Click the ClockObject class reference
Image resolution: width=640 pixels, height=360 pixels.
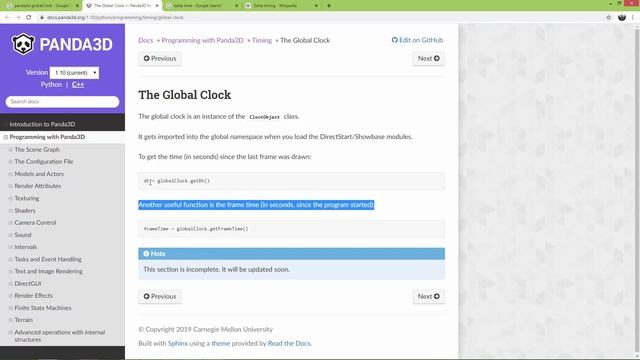point(264,117)
